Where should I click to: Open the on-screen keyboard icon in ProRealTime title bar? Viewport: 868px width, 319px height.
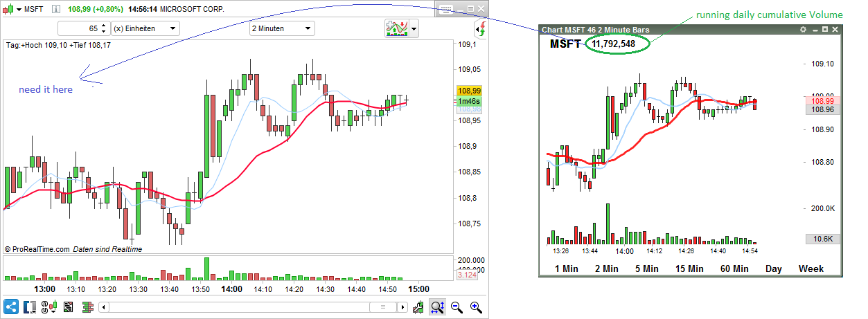(x=445, y=9)
